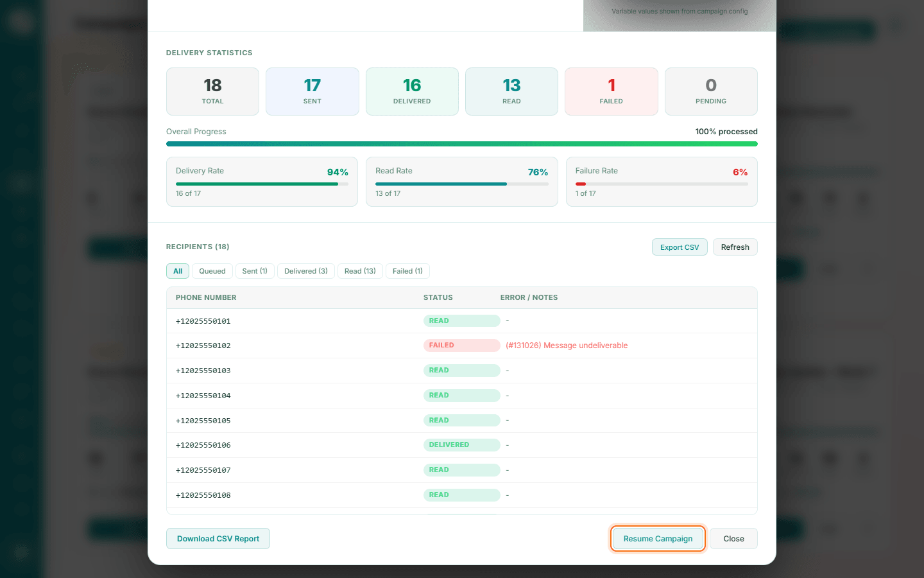
Task: Switch to Delivered (3) filter
Action: [306, 271]
